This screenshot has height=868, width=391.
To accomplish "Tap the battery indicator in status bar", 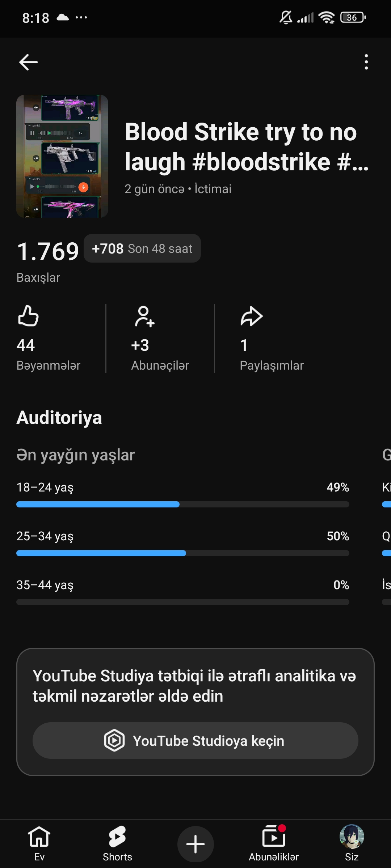I will tap(353, 17).
